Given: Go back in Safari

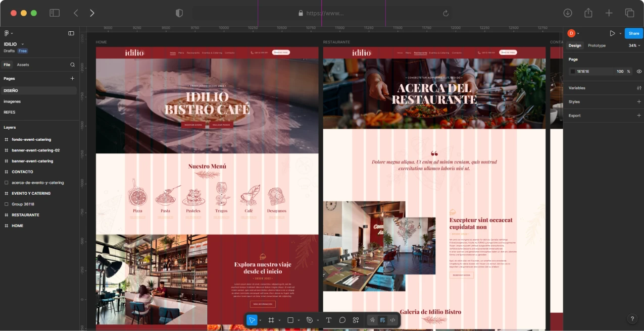Looking at the screenshot, I should [x=76, y=13].
